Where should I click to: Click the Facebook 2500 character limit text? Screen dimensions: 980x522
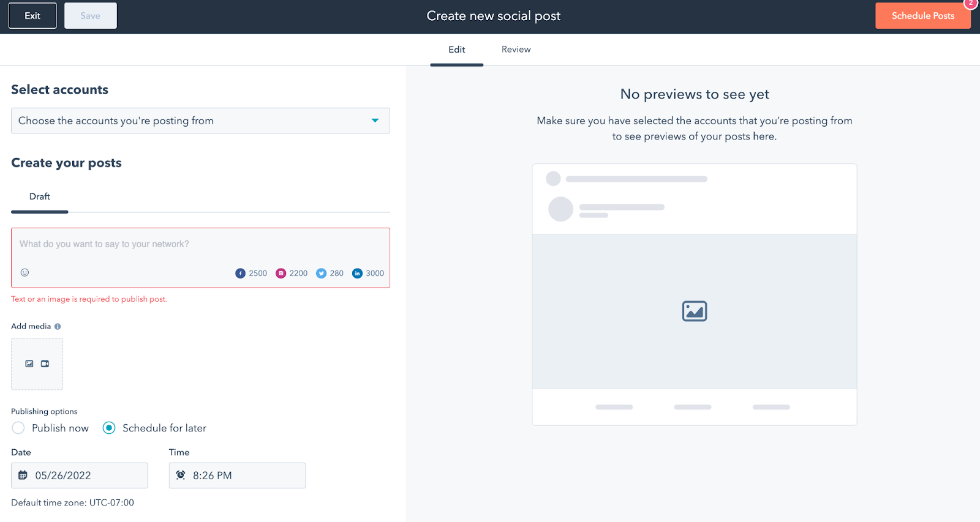pyautogui.click(x=258, y=274)
